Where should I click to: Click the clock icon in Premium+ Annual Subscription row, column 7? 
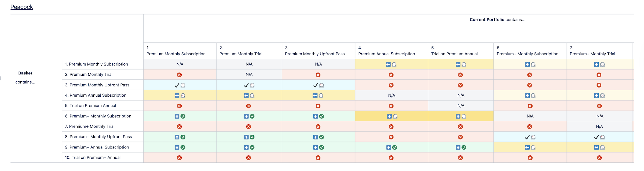[602, 147]
